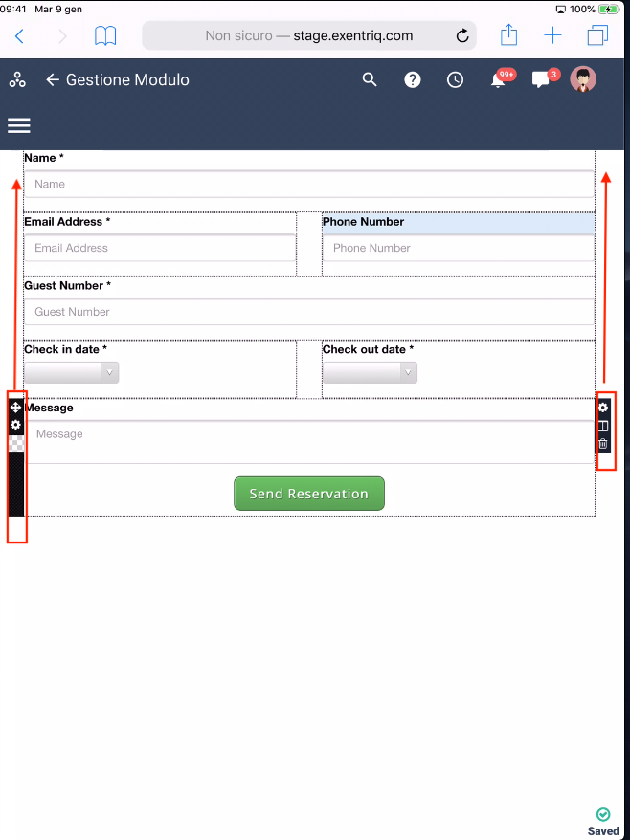Click the Send Reservation button
The image size is (630, 840).
[x=308, y=494]
